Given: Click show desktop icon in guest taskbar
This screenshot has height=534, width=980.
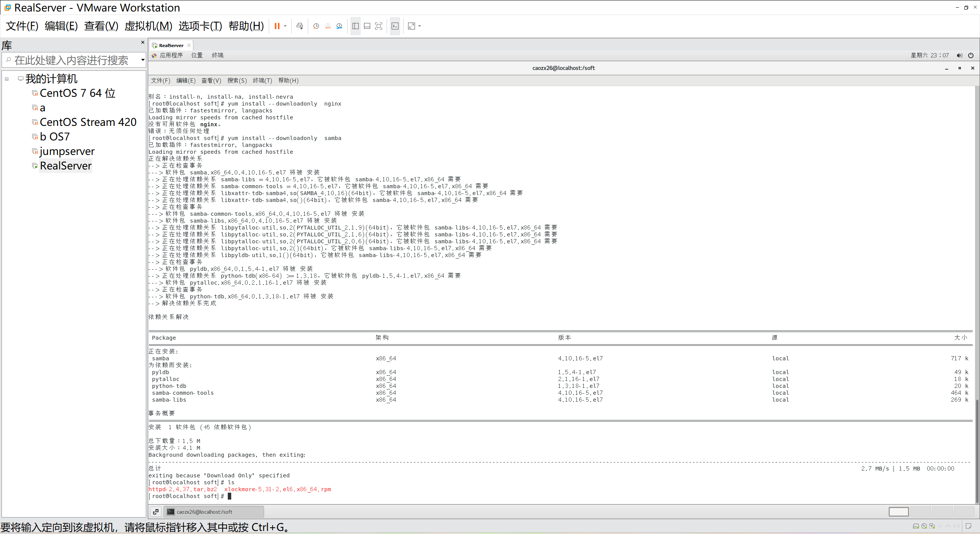Looking at the screenshot, I should coord(156,512).
